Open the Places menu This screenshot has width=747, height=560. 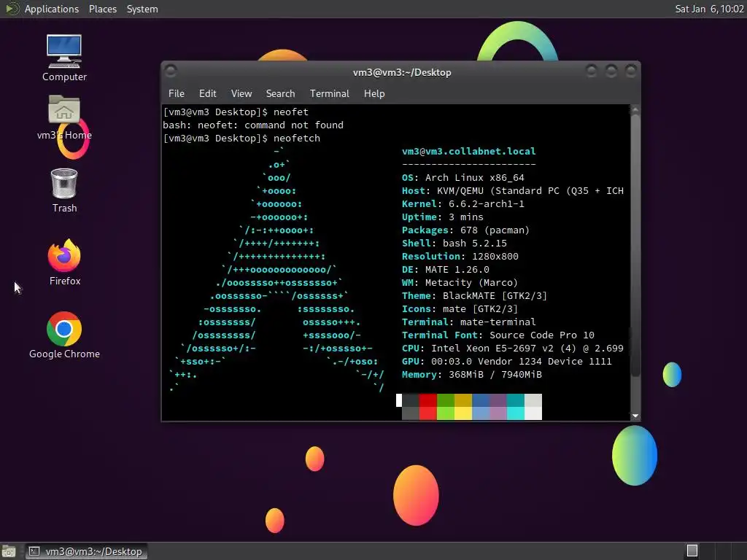(x=103, y=9)
